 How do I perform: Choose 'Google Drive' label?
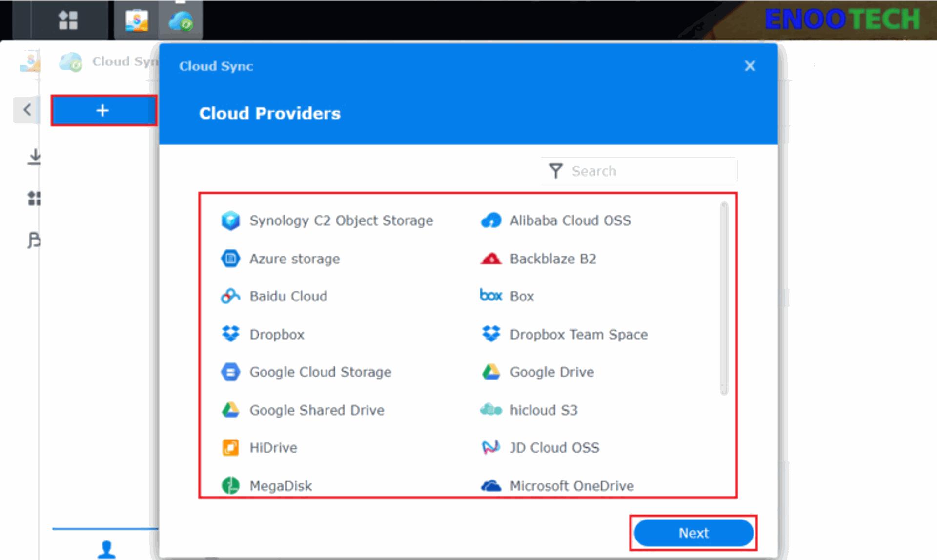coord(552,372)
